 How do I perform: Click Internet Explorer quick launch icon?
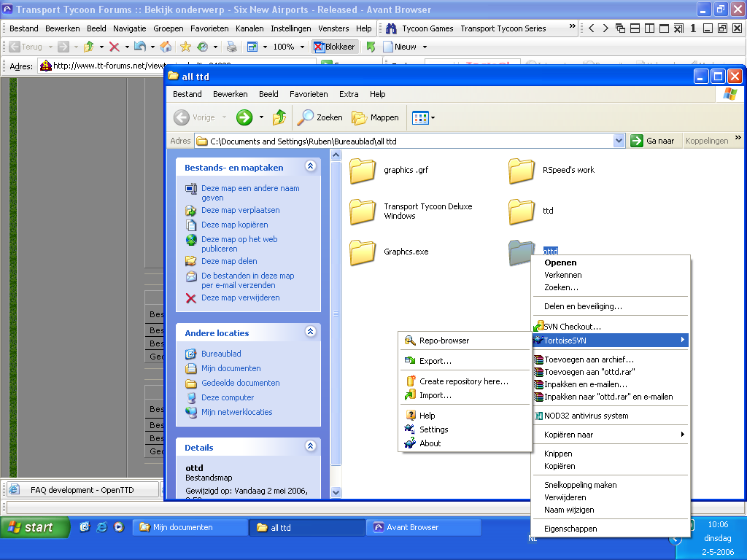click(102, 527)
